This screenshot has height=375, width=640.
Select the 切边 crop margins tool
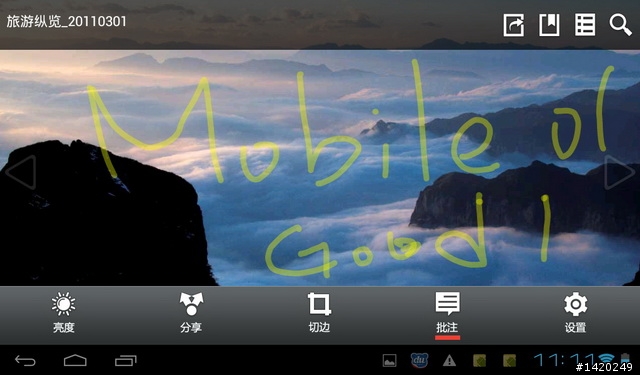coord(319,312)
